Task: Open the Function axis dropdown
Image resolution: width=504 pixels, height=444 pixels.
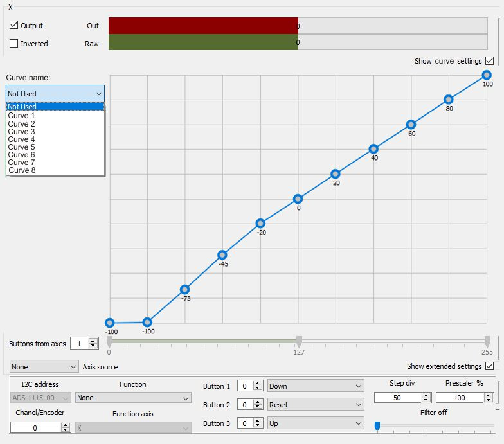Action: [x=133, y=428]
